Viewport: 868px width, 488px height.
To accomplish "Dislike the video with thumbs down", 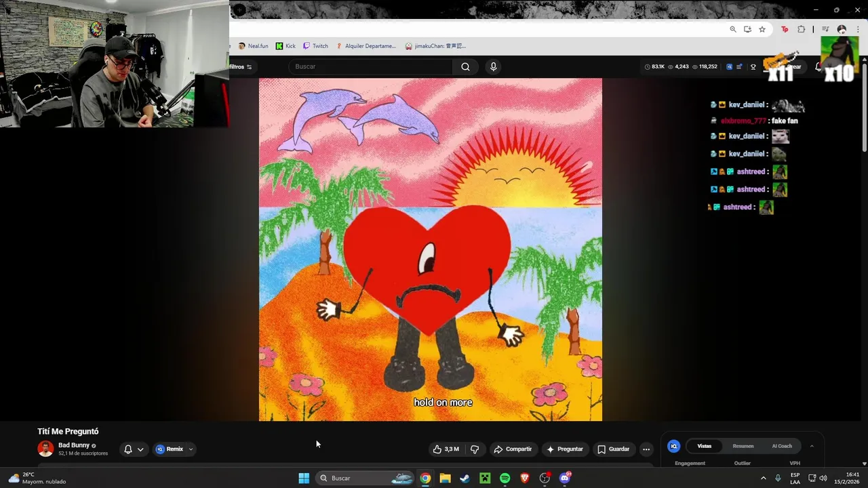I will pyautogui.click(x=475, y=449).
